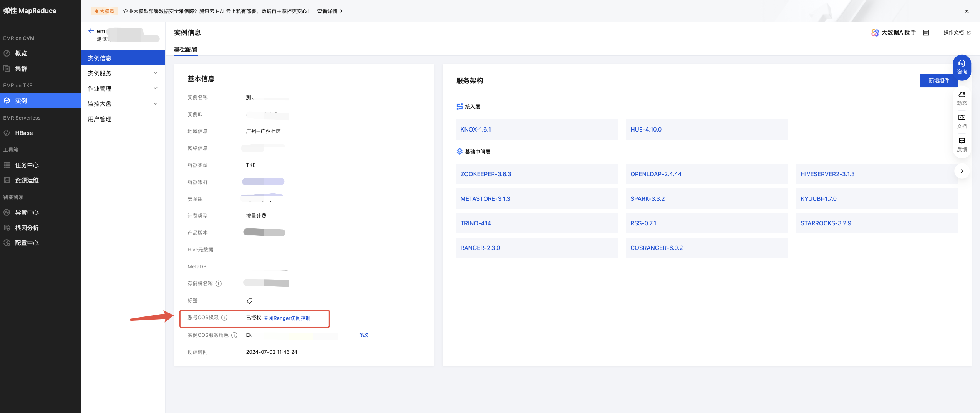Click the 新增组件 button

939,81
